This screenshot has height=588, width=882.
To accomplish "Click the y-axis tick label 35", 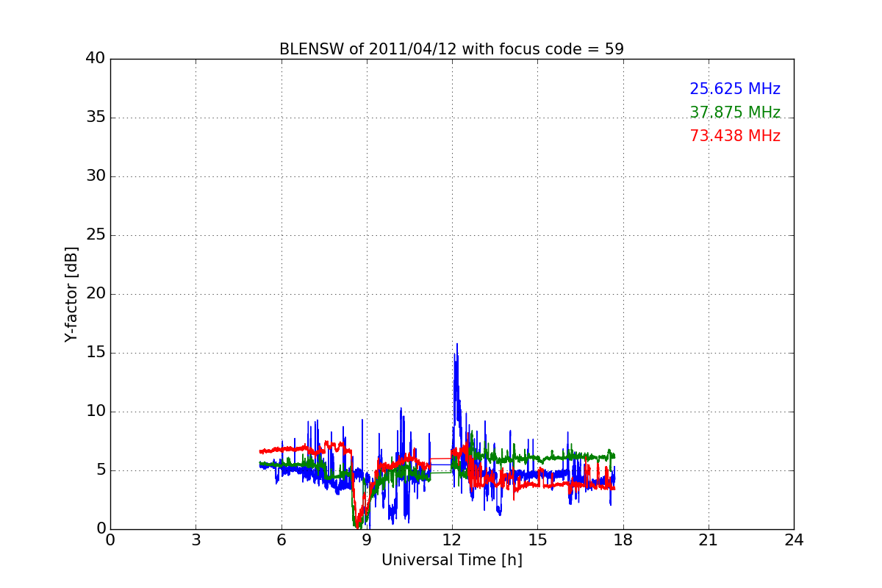I will [x=96, y=118].
